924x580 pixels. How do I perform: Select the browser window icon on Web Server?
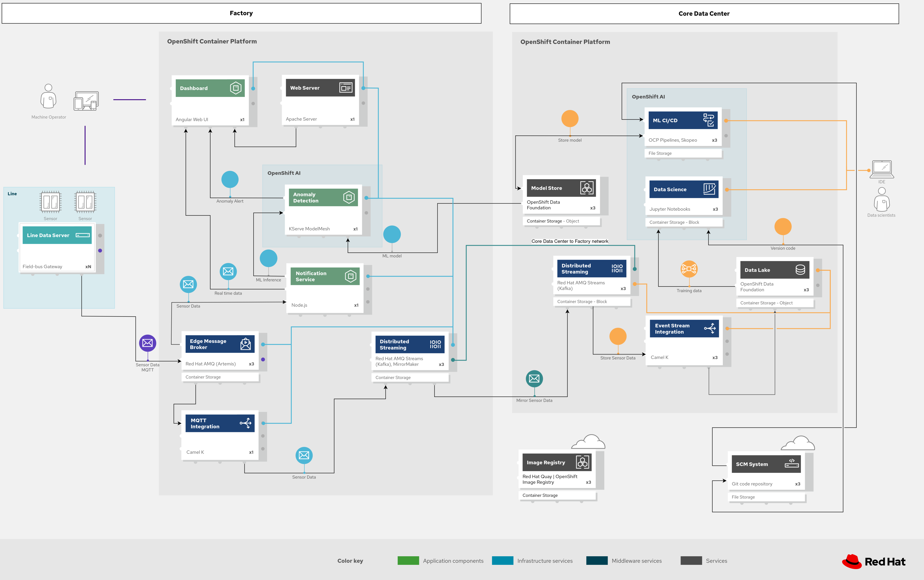[x=346, y=88]
